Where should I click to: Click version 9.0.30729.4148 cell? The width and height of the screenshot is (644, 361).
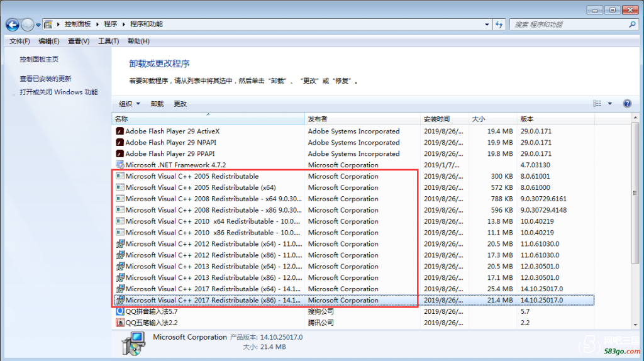[543, 210]
